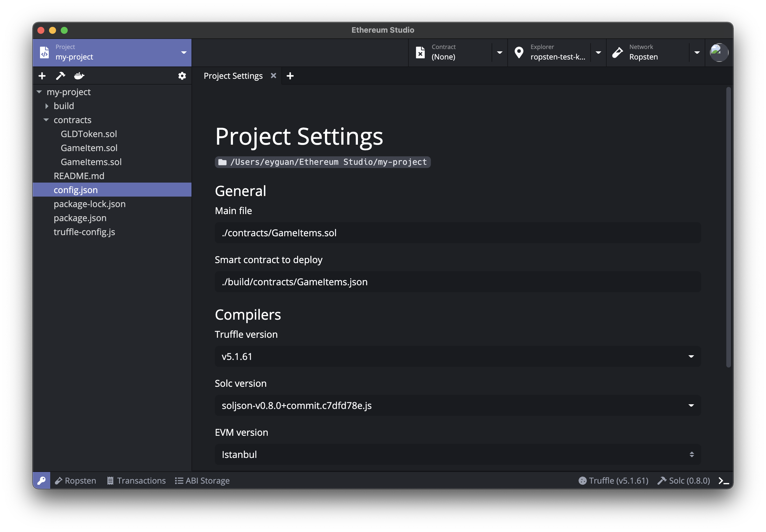Viewport: 766px width, 532px height.
Task: Expand the build folder
Action: pos(47,106)
